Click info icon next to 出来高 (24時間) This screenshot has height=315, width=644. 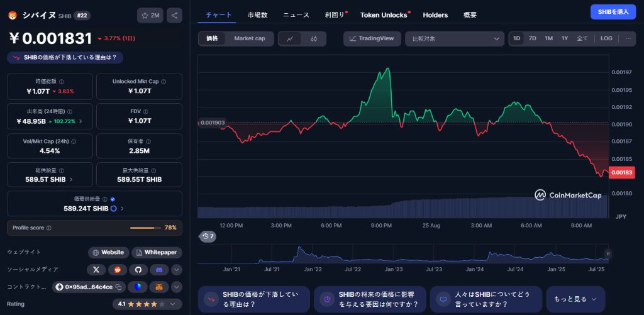[69, 112]
